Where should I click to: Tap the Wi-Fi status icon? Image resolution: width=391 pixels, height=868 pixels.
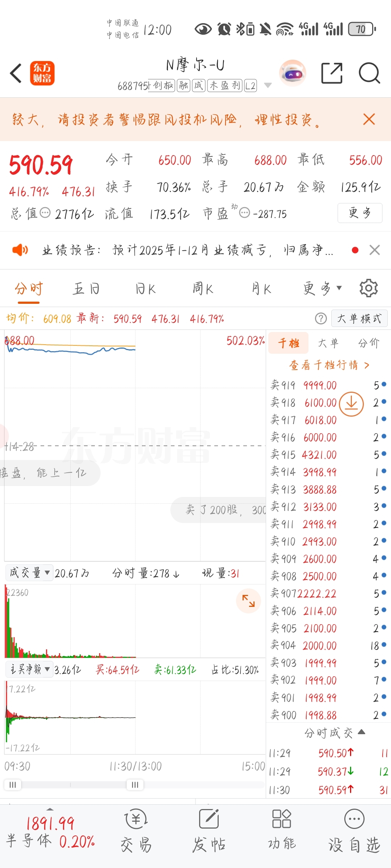(285, 29)
